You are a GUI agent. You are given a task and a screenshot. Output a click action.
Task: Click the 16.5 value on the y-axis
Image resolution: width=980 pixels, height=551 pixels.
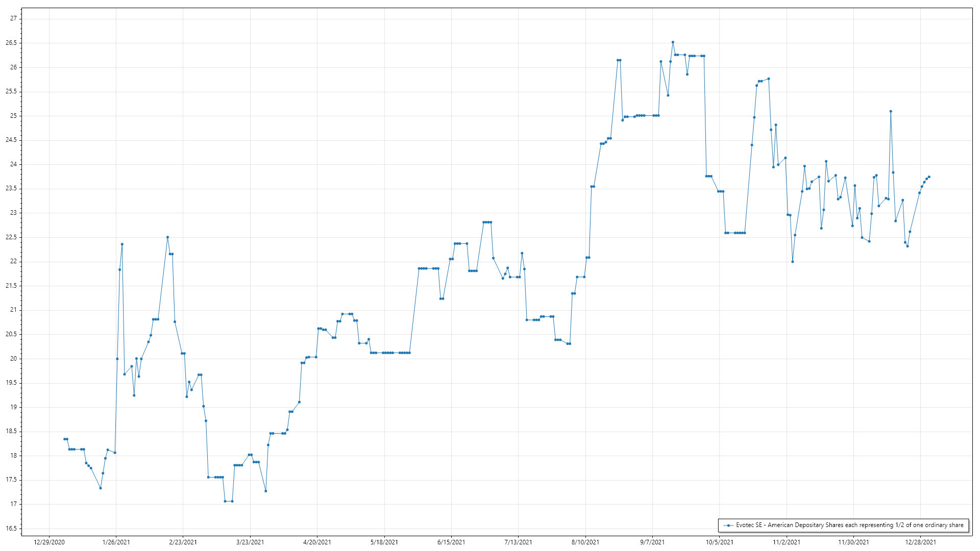click(x=11, y=529)
